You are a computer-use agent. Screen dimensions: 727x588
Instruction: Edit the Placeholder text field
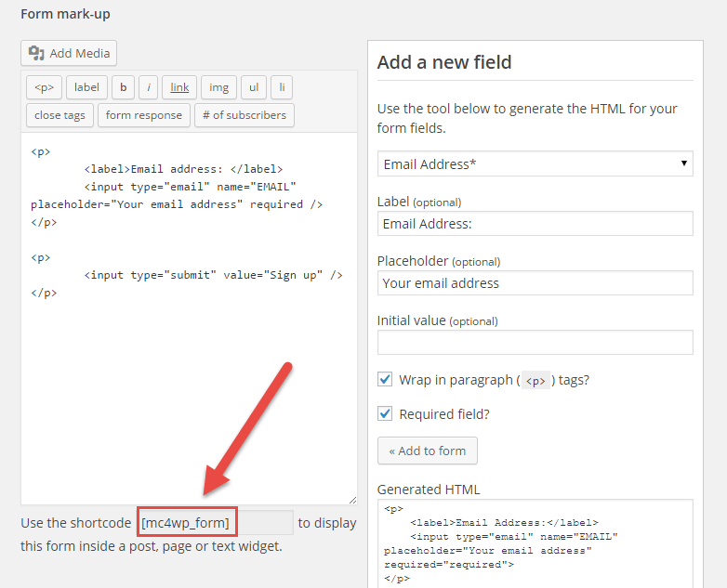[x=535, y=283]
